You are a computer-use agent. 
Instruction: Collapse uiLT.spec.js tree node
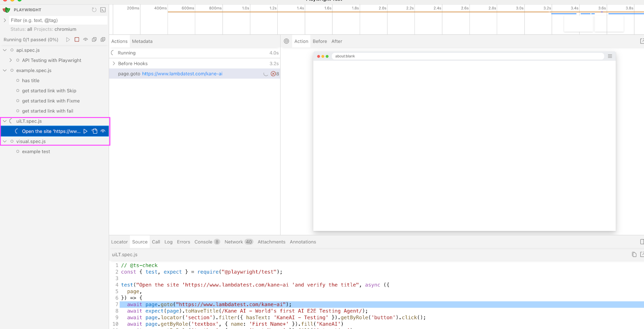coord(5,121)
